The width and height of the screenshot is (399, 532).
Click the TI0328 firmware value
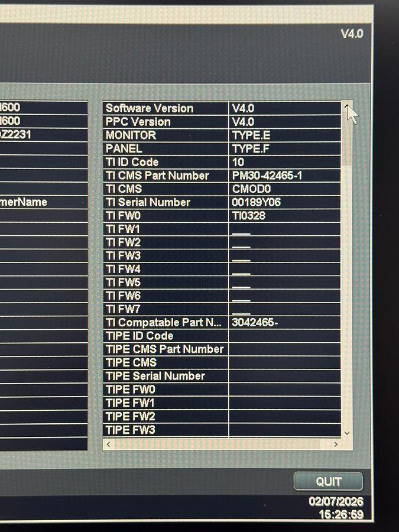coord(248,216)
